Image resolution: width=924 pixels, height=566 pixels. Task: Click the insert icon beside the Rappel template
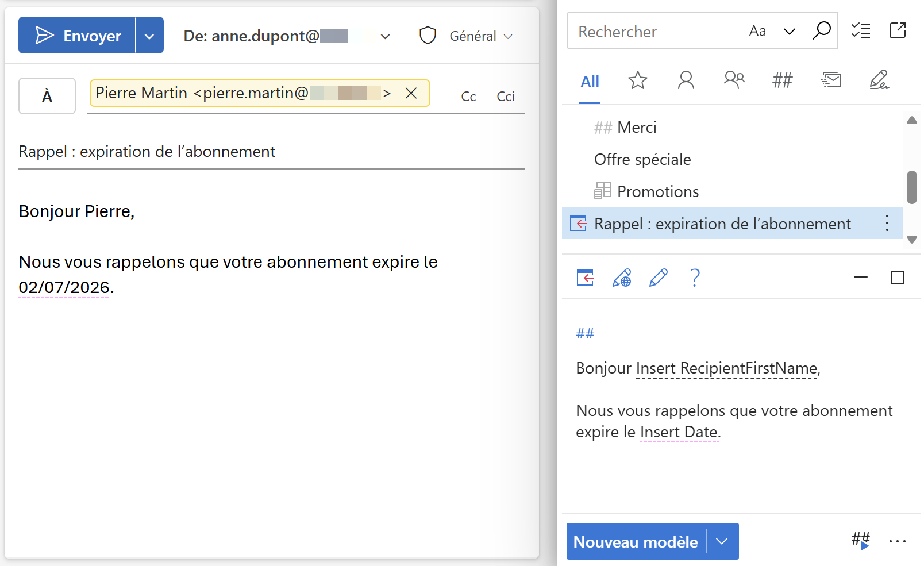click(x=579, y=223)
